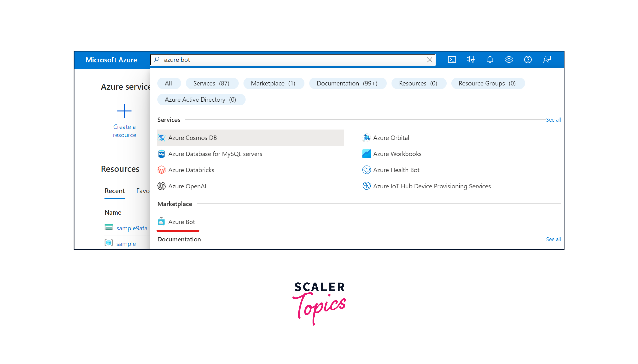Select Azure Bot marketplace result
638x364 pixels.
pyautogui.click(x=181, y=222)
